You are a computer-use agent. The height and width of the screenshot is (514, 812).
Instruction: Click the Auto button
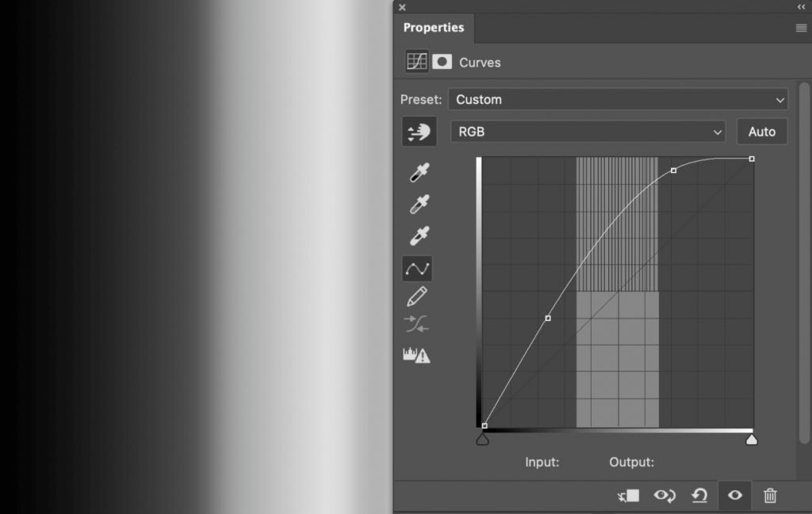(761, 132)
